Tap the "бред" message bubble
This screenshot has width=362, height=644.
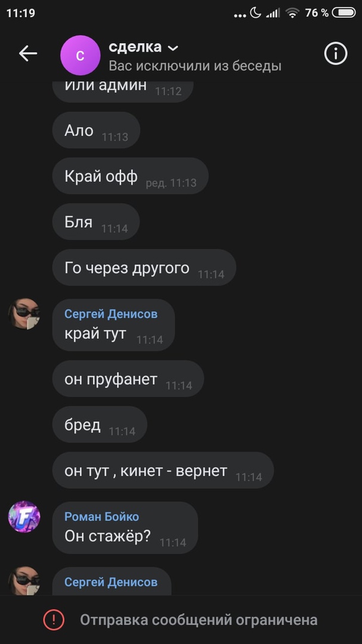(x=100, y=425)
